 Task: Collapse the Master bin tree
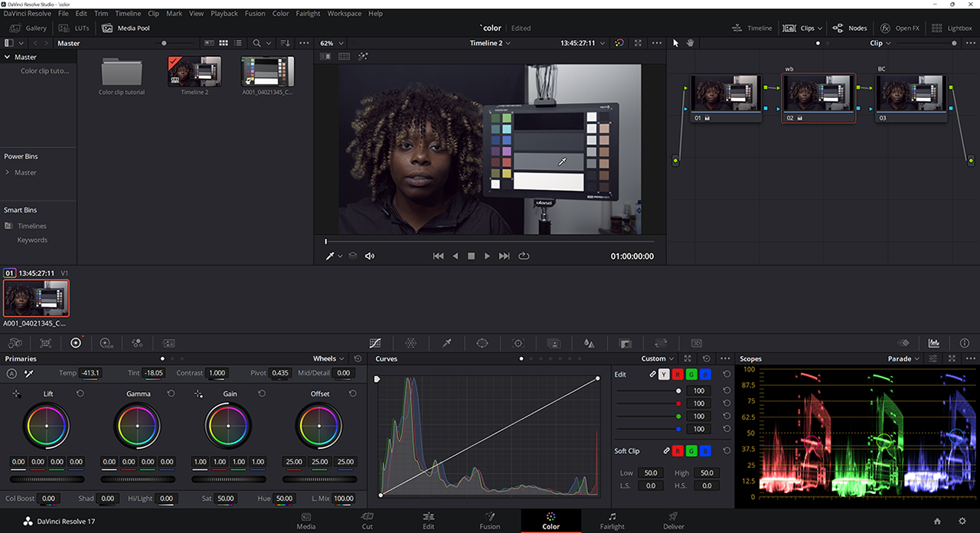[7, 57]
